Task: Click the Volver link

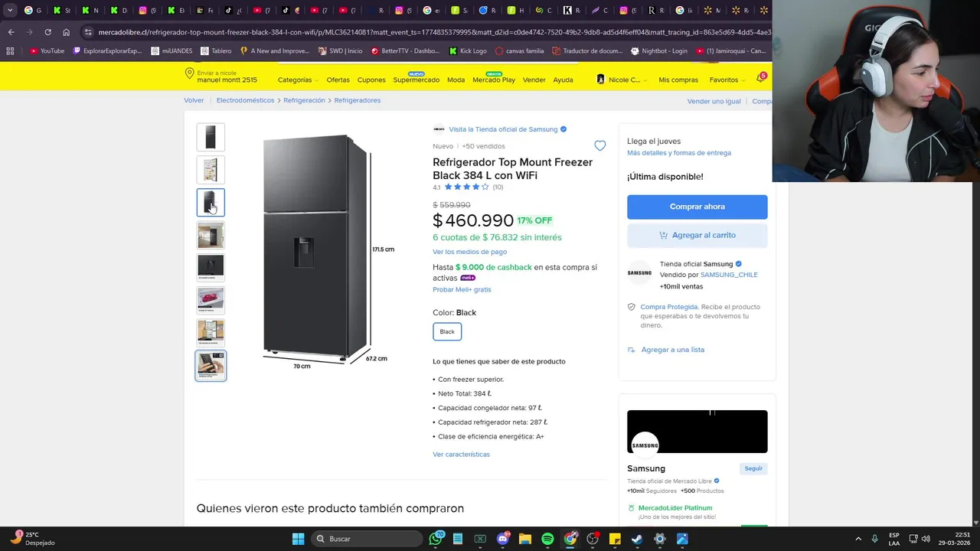Action: tap(194, 100)
